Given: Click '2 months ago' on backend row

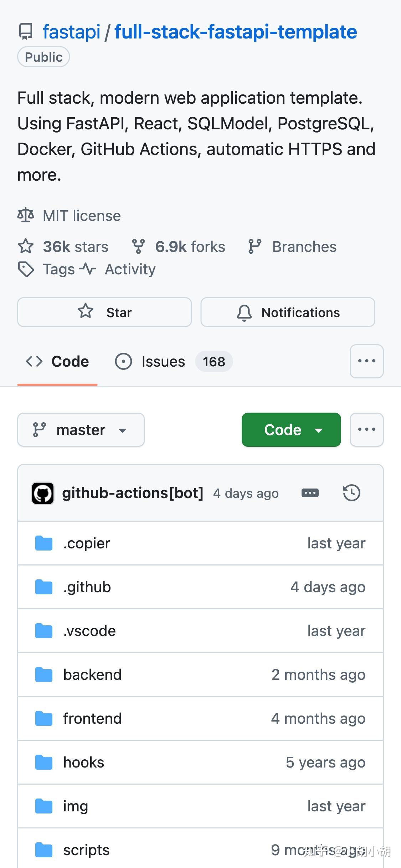Looking at the screenshot, I should [318, 675].
